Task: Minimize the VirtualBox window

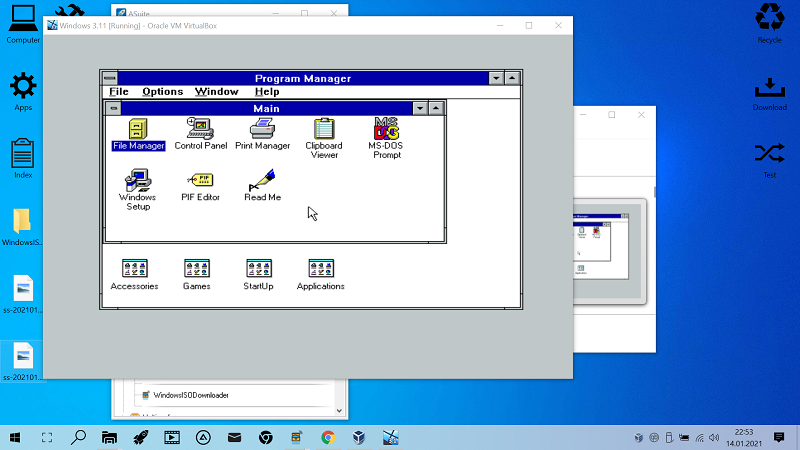Action: tap(500, 26)
